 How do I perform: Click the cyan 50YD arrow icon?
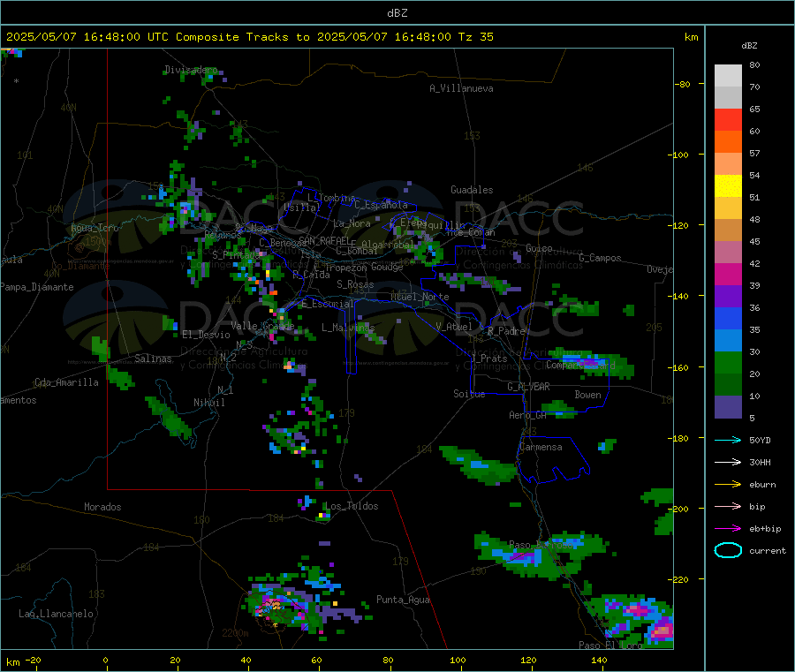pos(728,440)
